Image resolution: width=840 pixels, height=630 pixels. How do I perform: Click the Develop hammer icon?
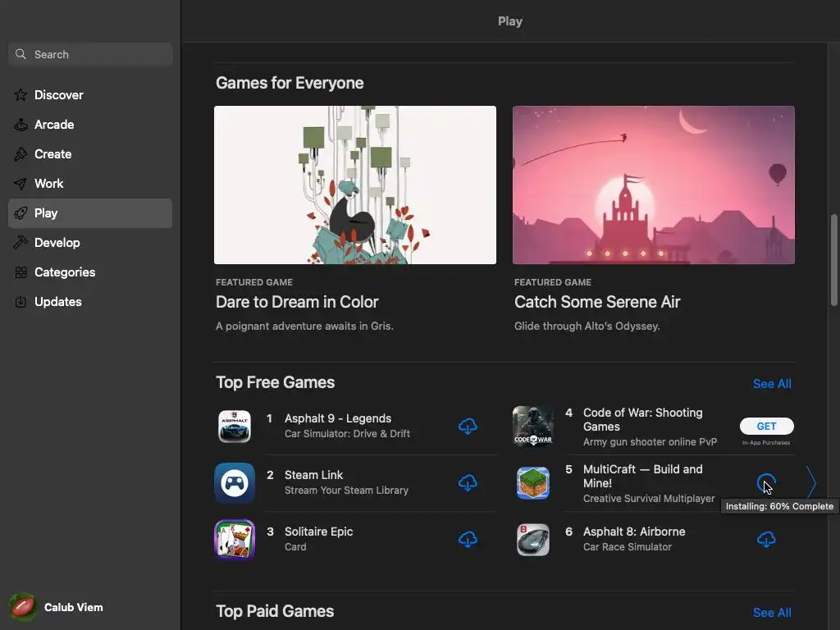click(21, 243)
